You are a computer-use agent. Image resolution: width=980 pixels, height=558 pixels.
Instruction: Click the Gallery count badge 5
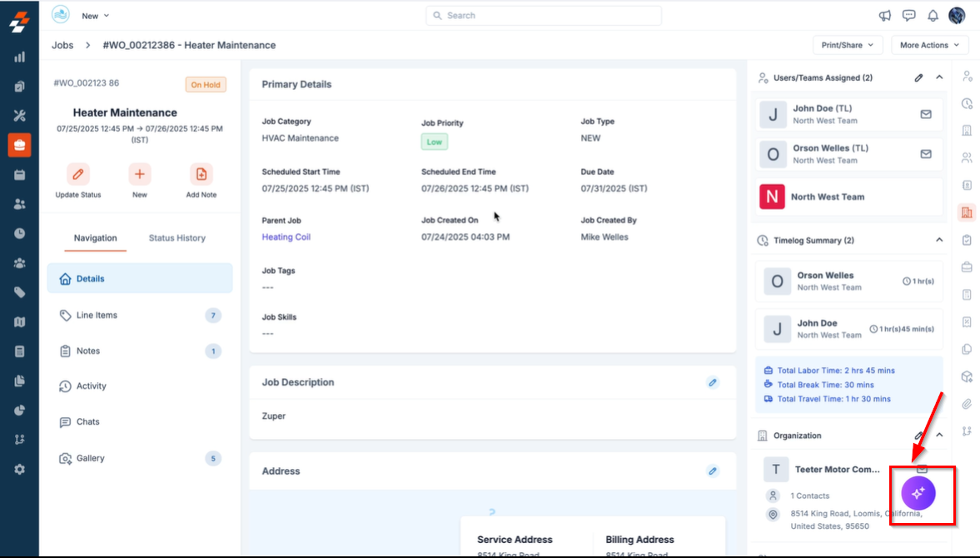tap(213, 459)
